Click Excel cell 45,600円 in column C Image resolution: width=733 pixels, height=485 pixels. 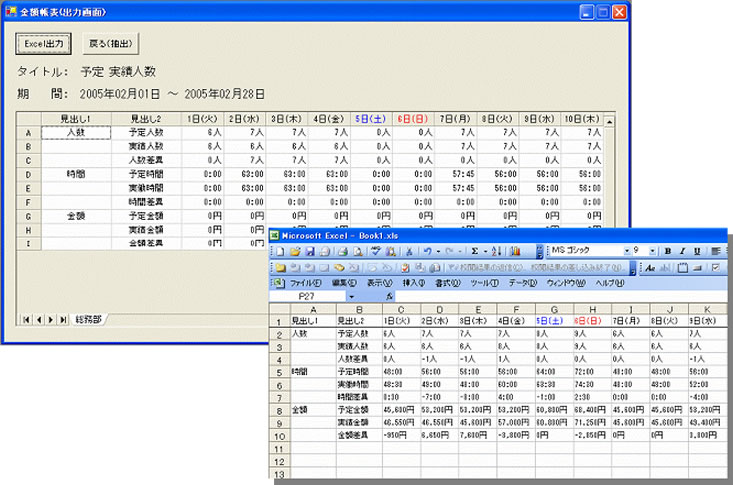(x=402, y=410)
